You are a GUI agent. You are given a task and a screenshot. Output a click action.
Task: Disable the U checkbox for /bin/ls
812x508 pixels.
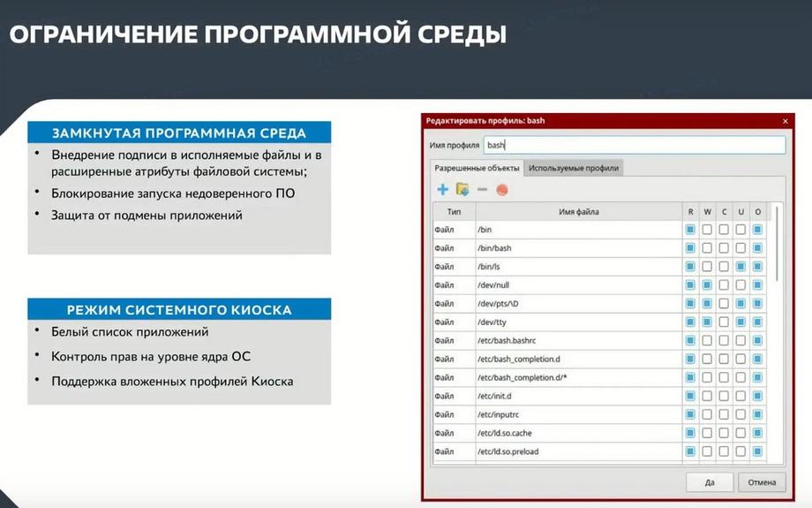741,267
